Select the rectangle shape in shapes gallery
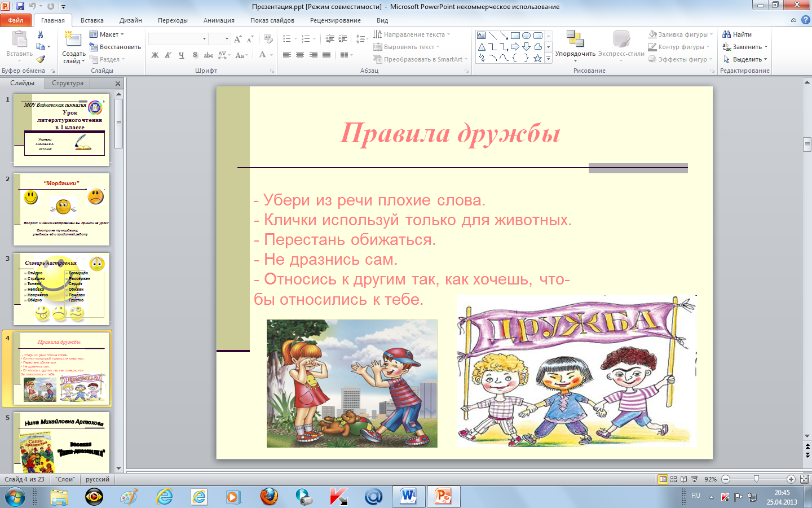Image resolution: width=812 pixels, height=508 pixels. coord(515,35)
